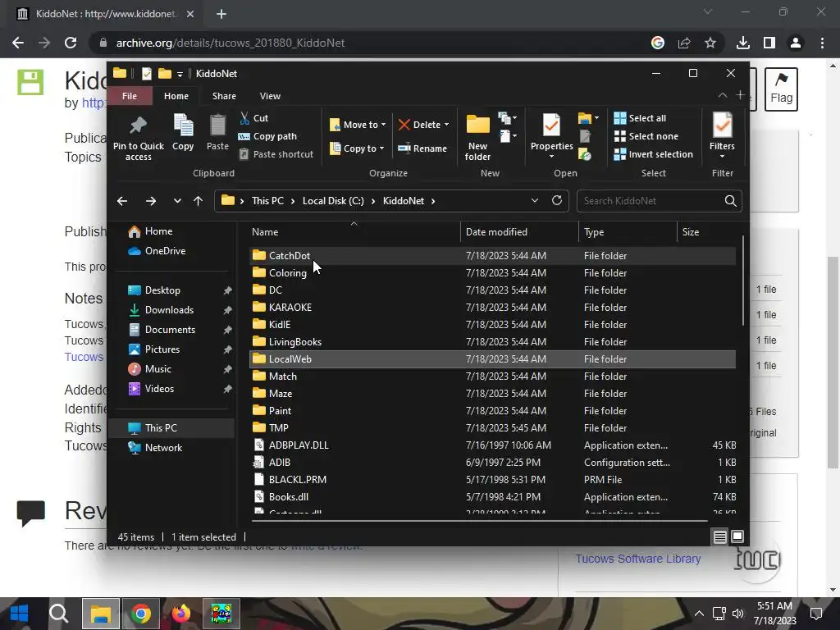Click This PC breadcrumb in address bar
The height and width of the screenshot is (630, 840).
click(x=268, y=201)
